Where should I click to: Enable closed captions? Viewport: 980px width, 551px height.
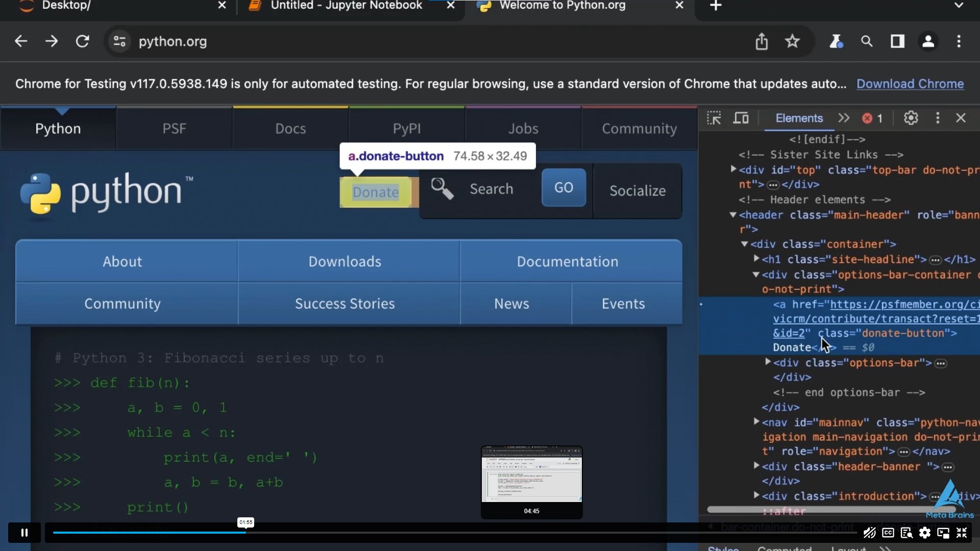[888, 533]
